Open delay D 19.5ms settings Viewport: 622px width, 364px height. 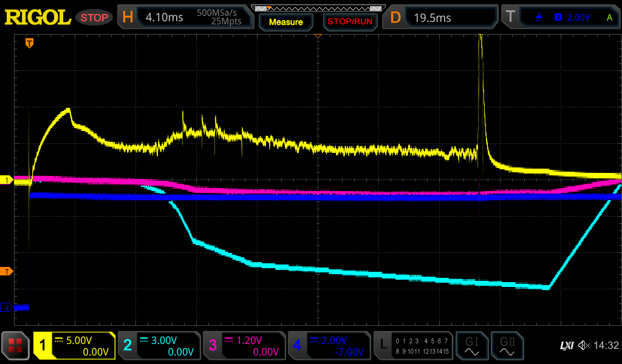[x=442, y=18]
